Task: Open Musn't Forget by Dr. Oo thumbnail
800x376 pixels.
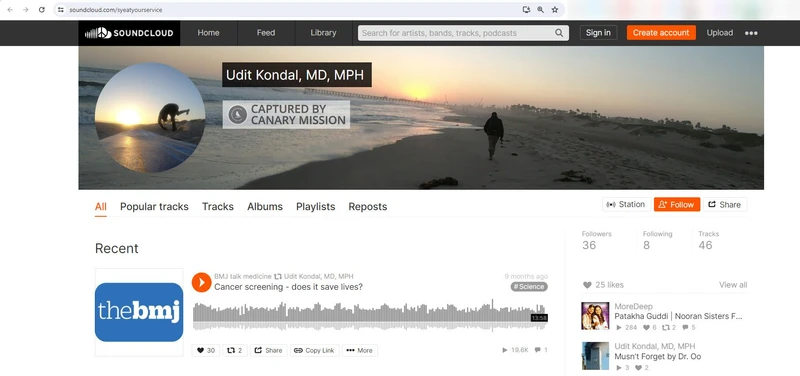Action: pyautogui.click(x=595, y=356)
